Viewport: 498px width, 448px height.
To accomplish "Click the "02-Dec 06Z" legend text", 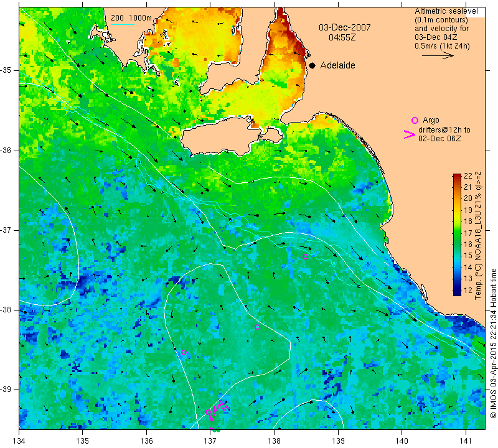I will [439, 138].
